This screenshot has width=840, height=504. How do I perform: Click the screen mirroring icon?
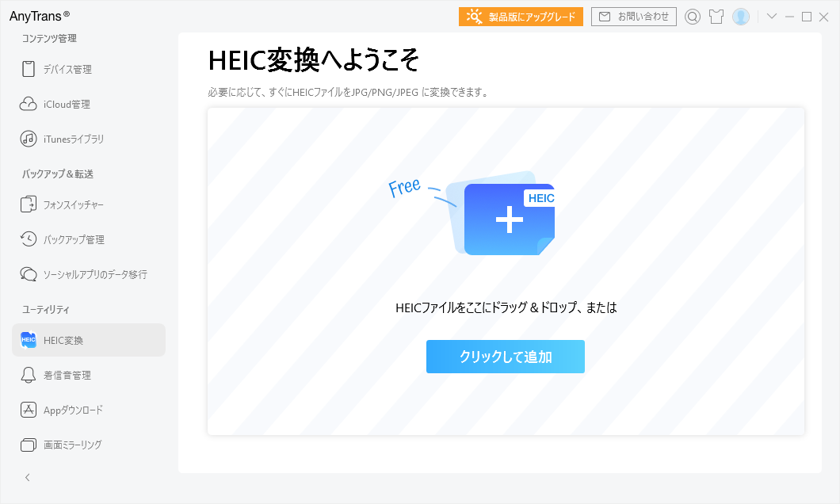pos(29,445)
